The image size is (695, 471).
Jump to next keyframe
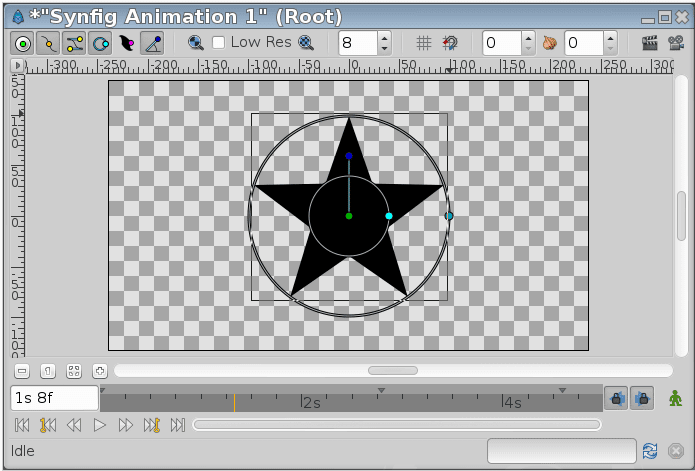(x=152, y=425)
